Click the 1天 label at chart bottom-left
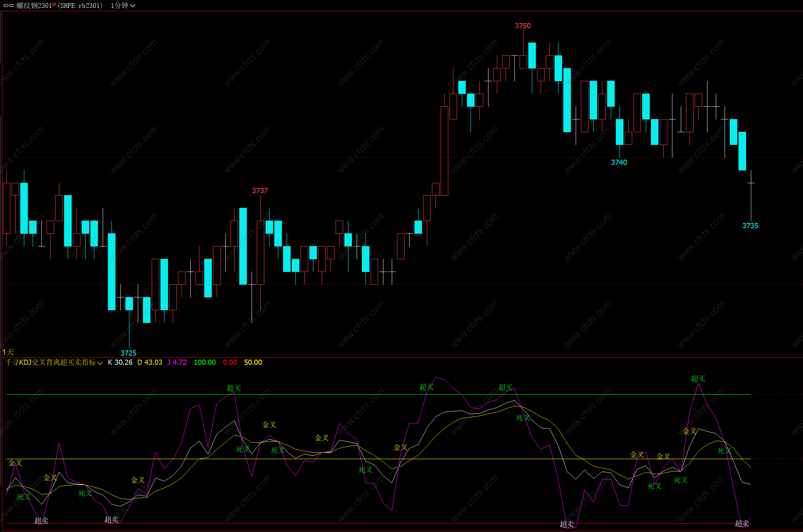 [8, 352]
